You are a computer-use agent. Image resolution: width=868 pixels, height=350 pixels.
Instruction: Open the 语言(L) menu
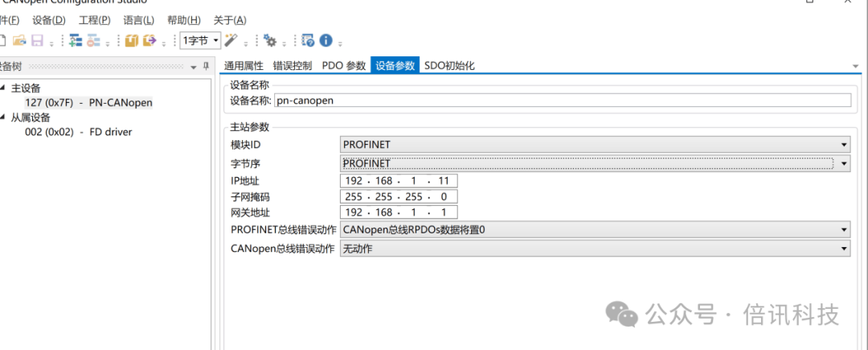tap(138, 20)
